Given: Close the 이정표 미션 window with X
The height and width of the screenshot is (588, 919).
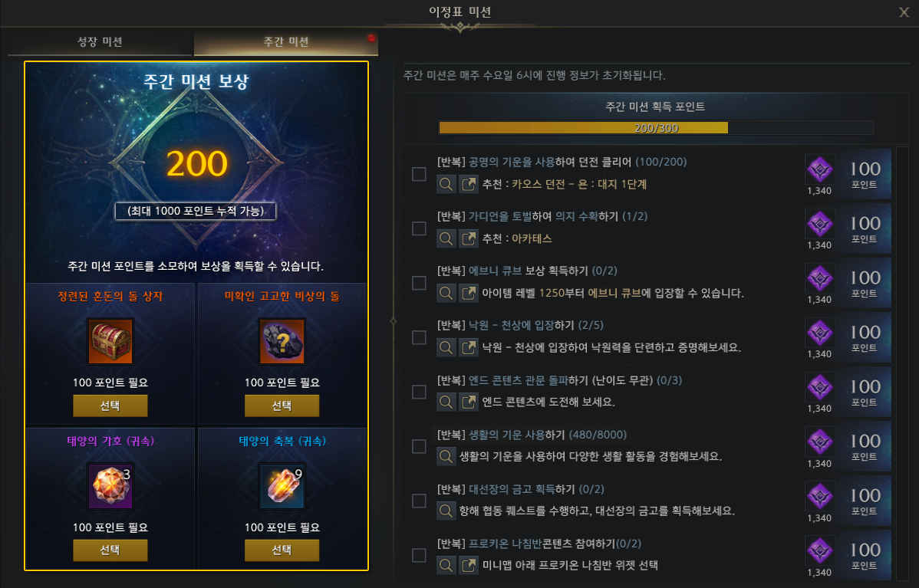Looking at the screenshot, I should coord(904,12).
